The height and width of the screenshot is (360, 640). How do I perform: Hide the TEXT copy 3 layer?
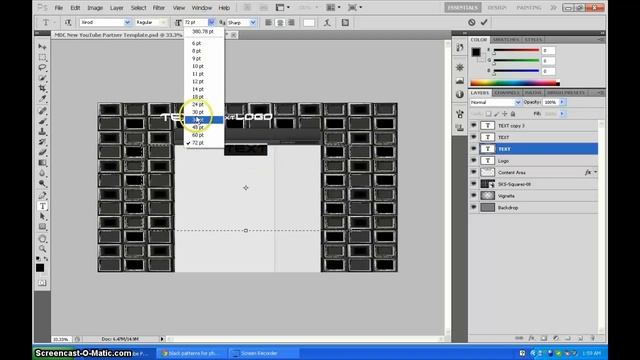click(x=473, y=126)
